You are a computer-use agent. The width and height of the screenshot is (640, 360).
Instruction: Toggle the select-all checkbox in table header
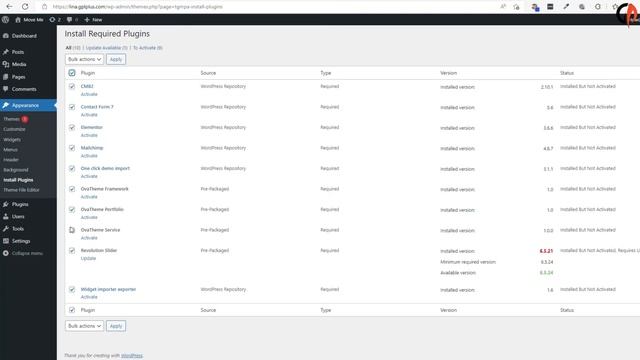click(x=72, y=73)
